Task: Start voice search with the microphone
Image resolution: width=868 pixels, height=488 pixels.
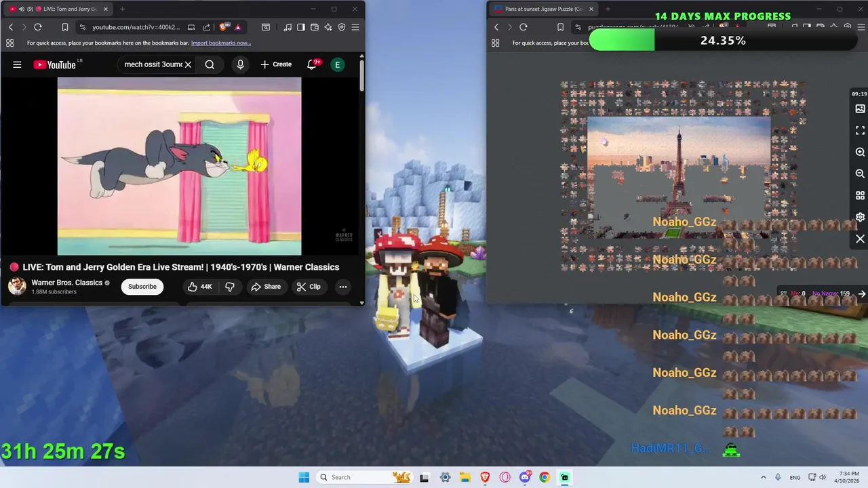Action: pyautogui.click(x=240, y=64)
